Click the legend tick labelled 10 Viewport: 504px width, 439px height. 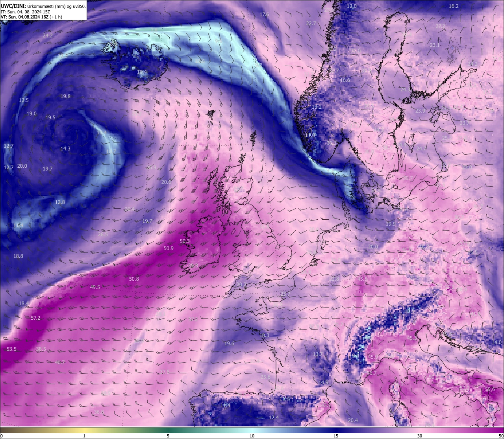[252, 436]
